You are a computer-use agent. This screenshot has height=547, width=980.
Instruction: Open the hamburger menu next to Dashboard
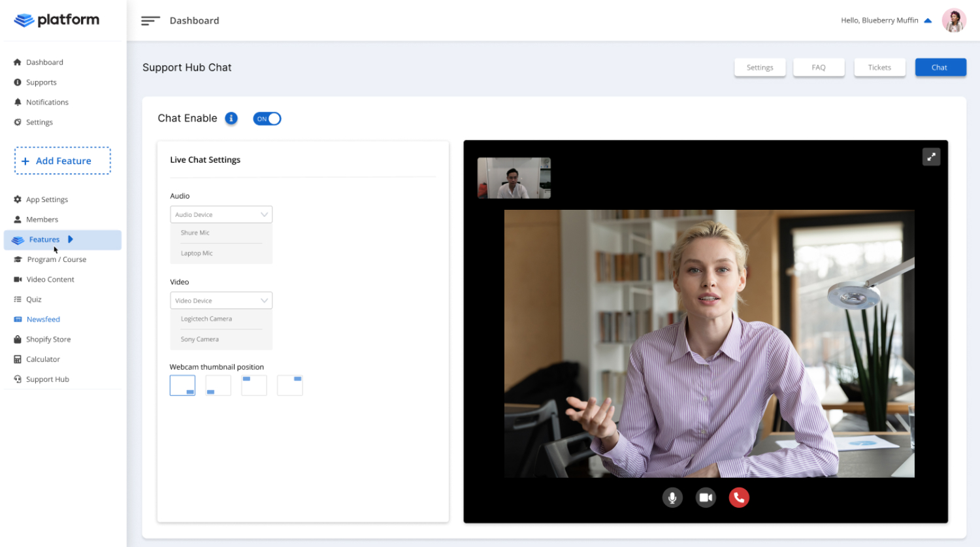[x=150, y=21]
